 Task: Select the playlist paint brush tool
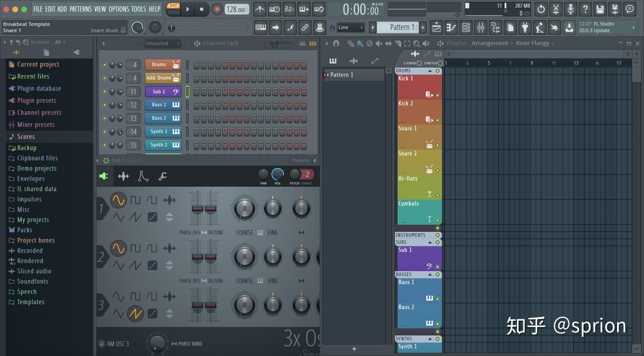click(360, 43)
